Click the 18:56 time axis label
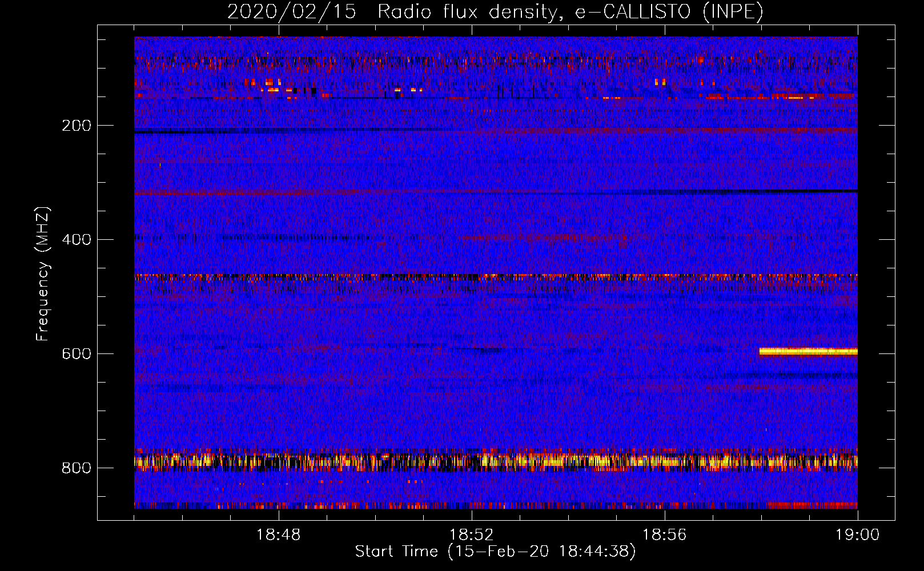 pyautogui.click(x=665, y=535)
